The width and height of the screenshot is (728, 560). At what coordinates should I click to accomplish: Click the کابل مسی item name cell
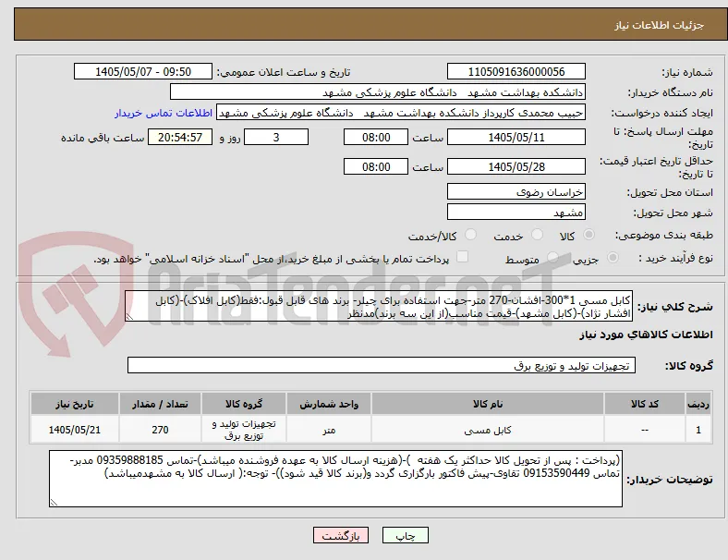coord(488,430)
